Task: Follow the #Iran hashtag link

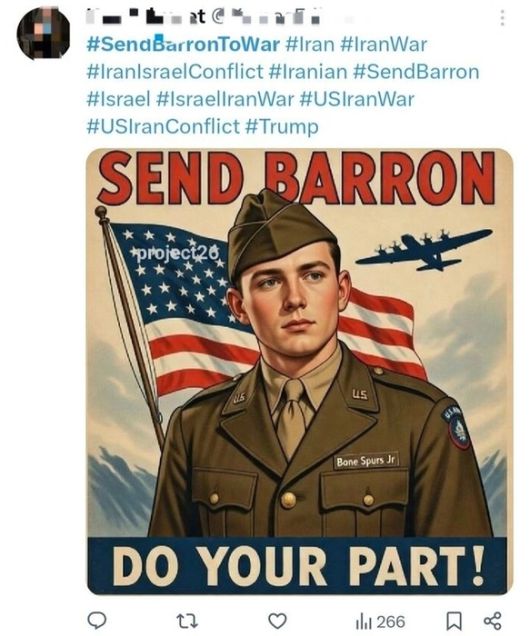Action: [x=310, y=44]
